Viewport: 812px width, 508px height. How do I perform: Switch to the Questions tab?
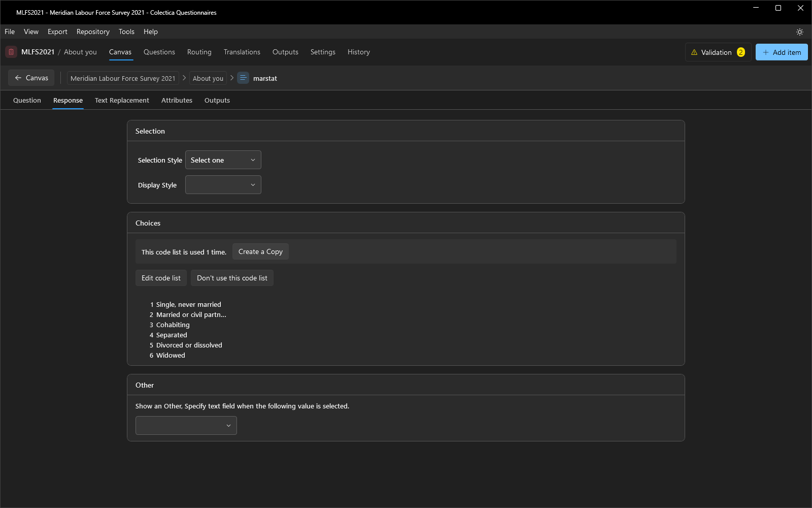click(x=159, y=52)
